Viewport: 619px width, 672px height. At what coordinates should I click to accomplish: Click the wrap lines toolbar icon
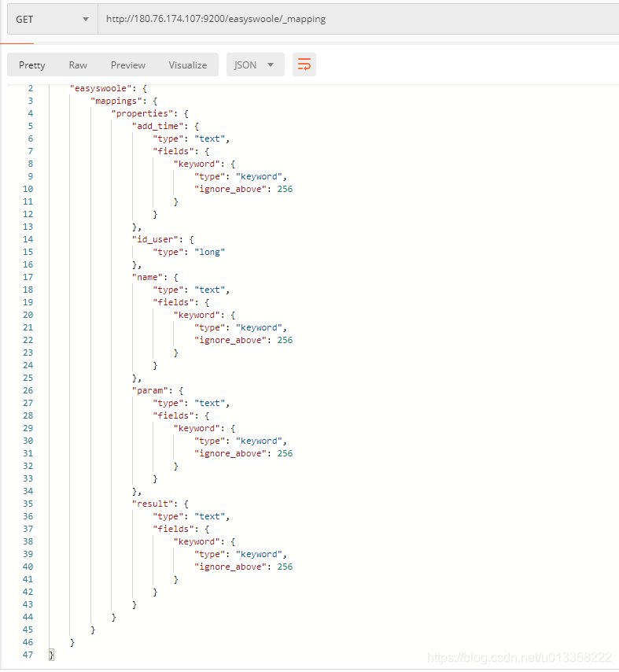coord(304,65)
